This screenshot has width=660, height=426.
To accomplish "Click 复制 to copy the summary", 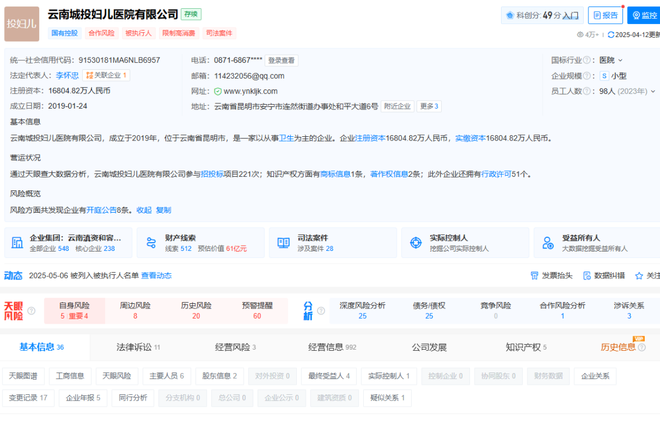I will [163, 210].
